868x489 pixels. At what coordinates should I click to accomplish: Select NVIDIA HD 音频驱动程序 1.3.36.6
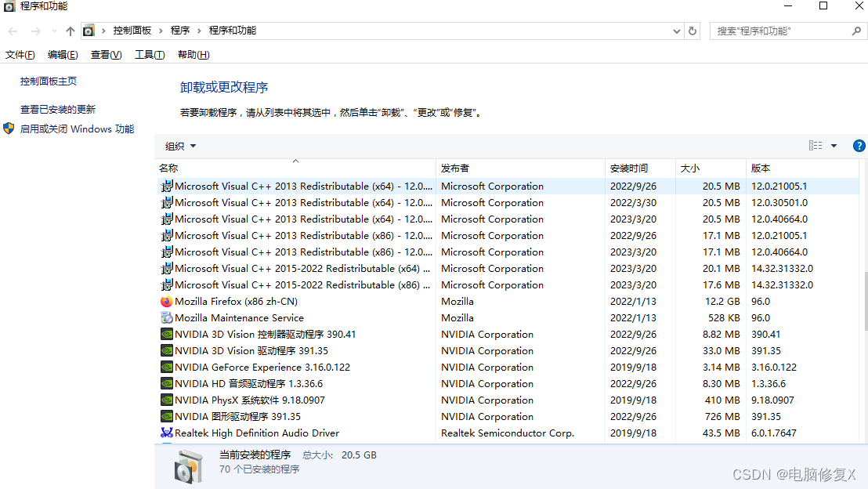click(x=507, y=383)
